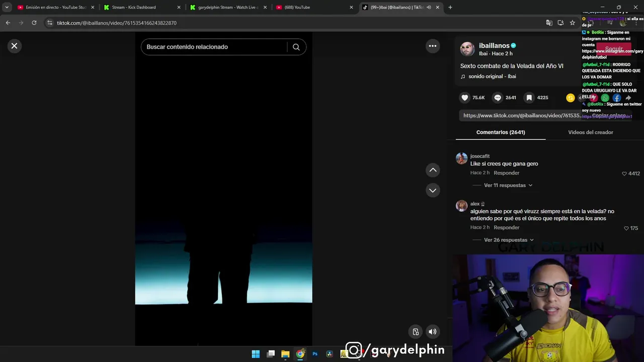
Task: Go back with the browser back arrow
Action: pyautogui.click(x=8, y=23)
